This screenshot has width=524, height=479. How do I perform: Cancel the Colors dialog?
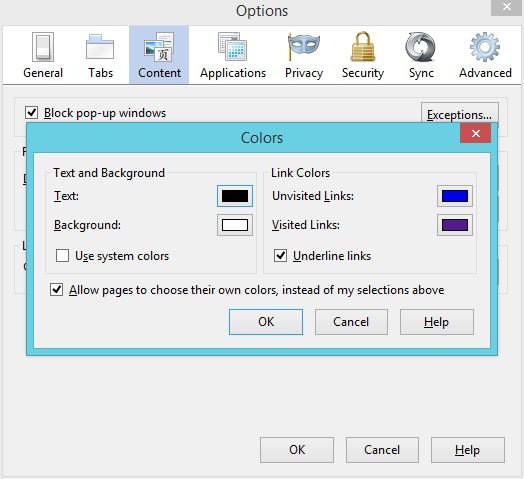click(x=351, y=322)
